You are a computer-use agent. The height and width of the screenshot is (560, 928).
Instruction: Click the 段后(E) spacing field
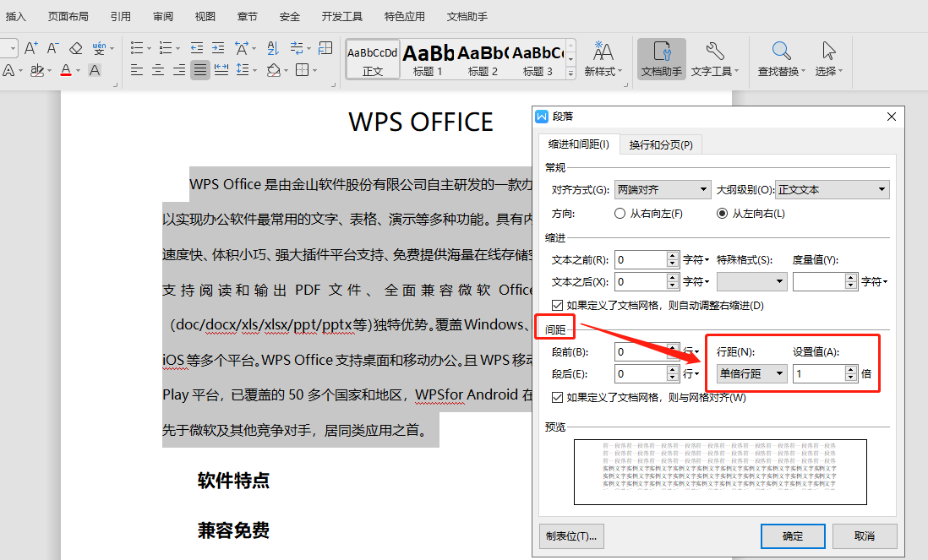(641, 373)
